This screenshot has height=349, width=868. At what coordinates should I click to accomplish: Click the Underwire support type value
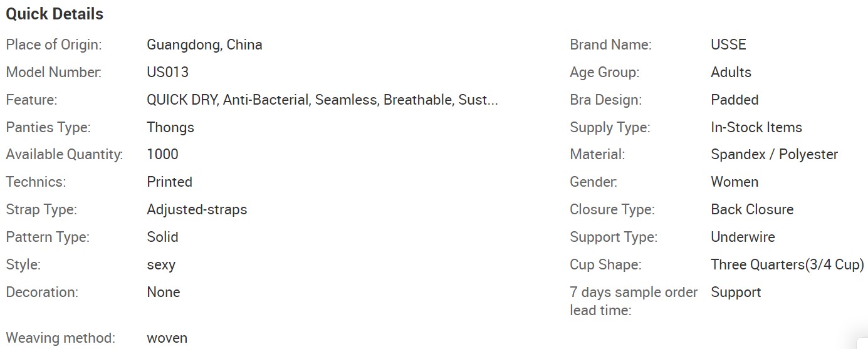[743, 237]
